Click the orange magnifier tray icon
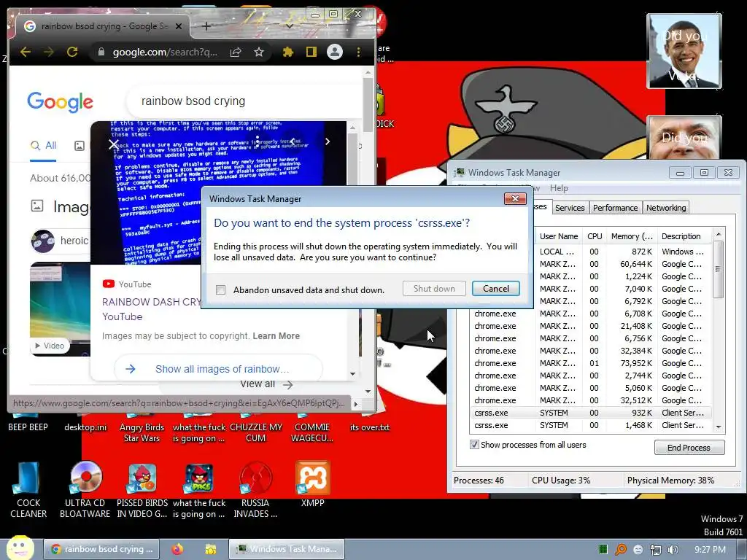The width and height of the screenshot is (747, 560). (621, 550)
